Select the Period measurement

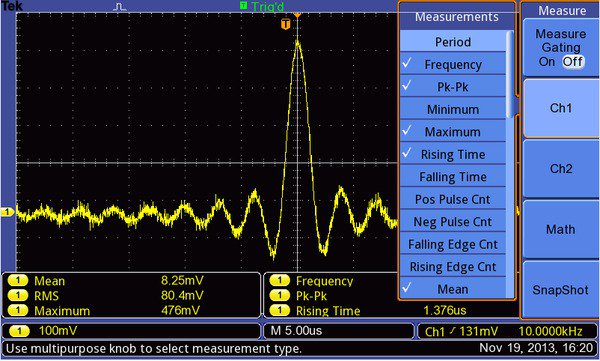tap(453, 41)
